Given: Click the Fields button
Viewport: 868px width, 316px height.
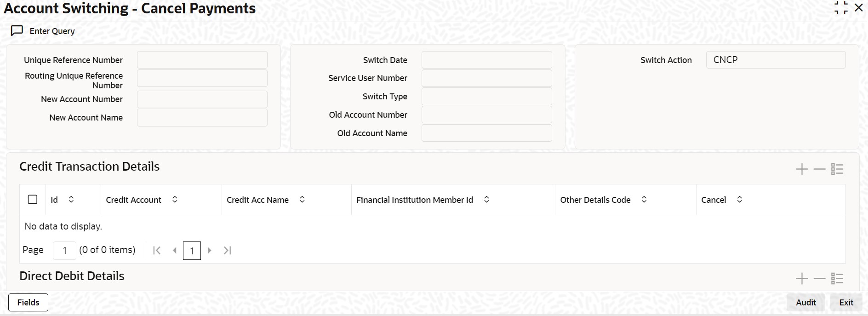Looking at the screenshot, I should coord(28,302).
